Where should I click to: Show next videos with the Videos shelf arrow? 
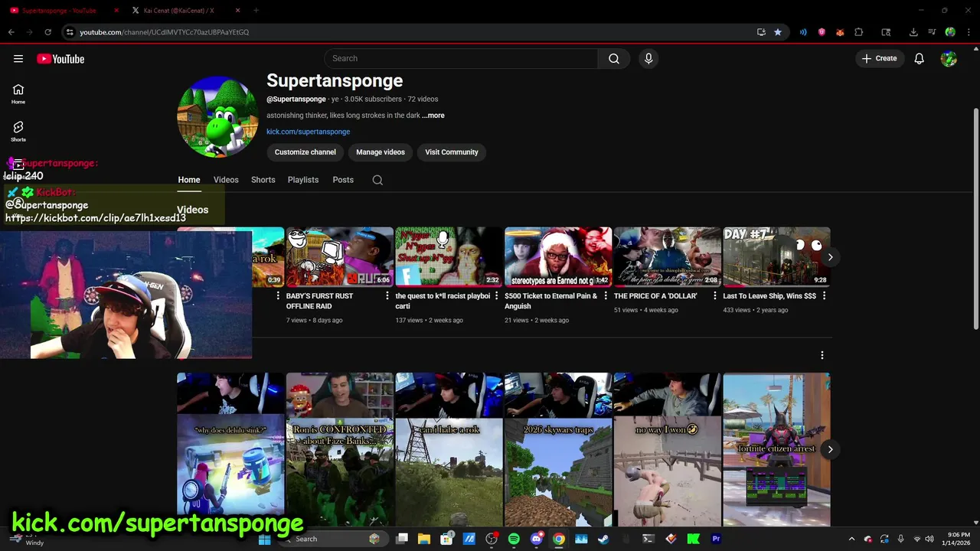pos(830,257)
